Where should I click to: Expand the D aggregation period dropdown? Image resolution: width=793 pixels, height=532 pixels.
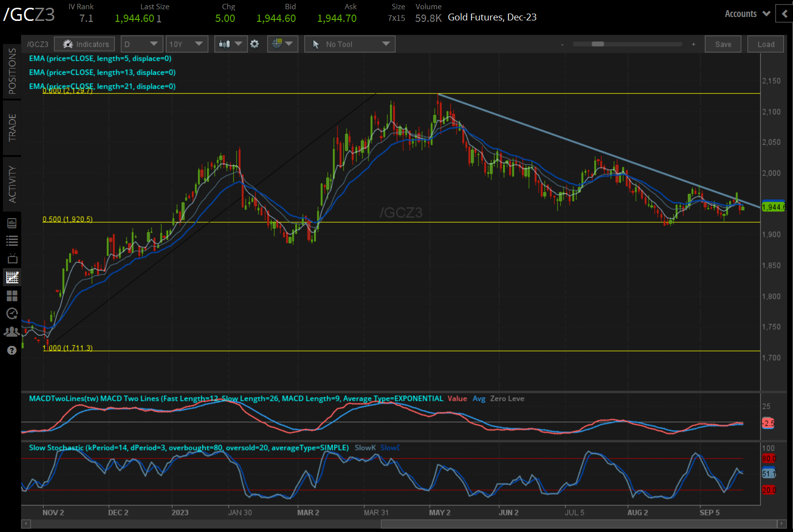[x=141, y=44]
